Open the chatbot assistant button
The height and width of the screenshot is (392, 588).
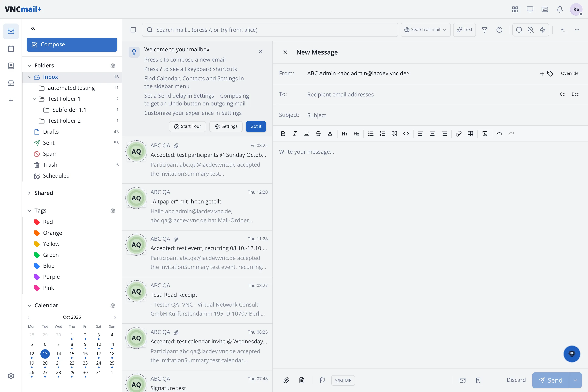tap(572, 354)
